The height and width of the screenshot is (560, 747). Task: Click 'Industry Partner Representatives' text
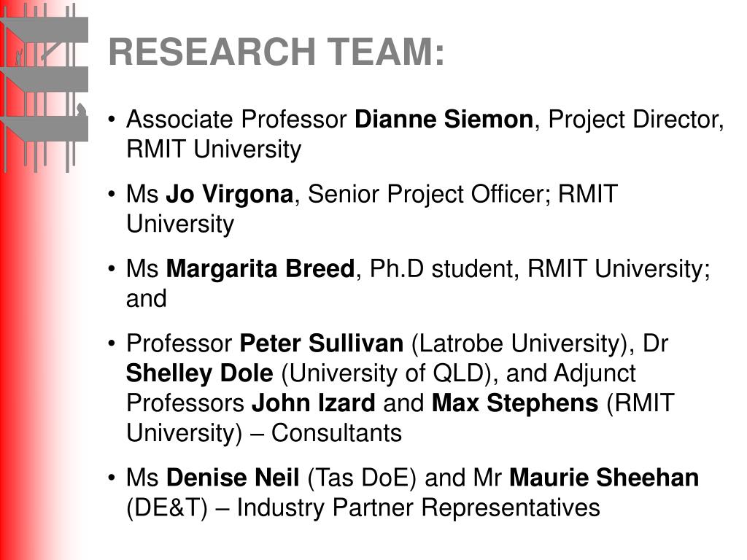coord(418,507)
